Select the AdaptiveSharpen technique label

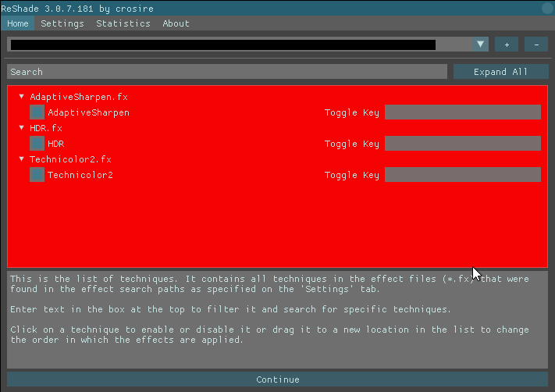click(x=88, y=112)
